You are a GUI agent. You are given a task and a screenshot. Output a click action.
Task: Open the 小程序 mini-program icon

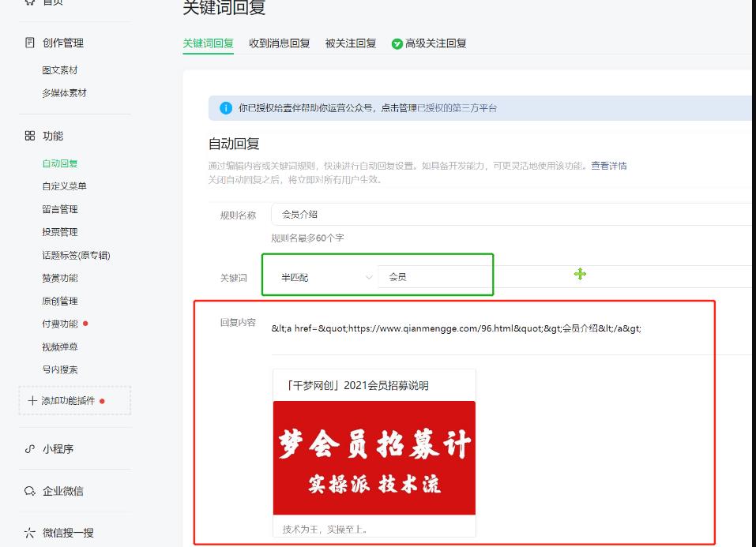[28, 448]
